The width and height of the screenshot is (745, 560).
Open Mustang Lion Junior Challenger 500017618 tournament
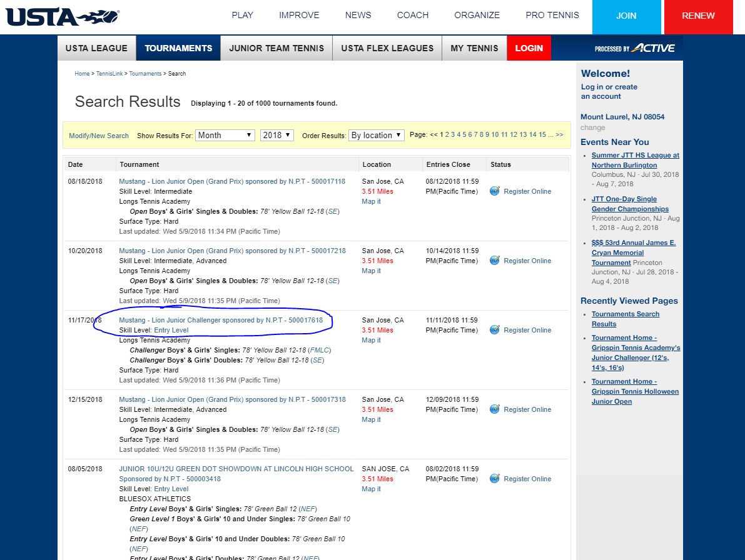tap(221, 320)
